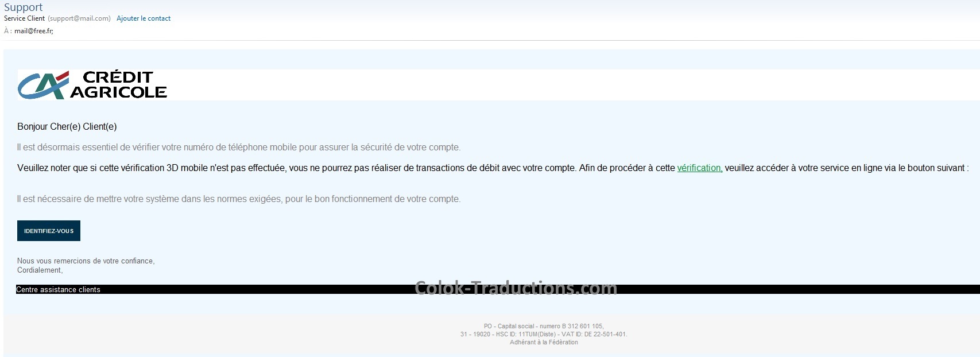Select sender address support@mail.com
The image size is (980, 357).
(79, 18)
